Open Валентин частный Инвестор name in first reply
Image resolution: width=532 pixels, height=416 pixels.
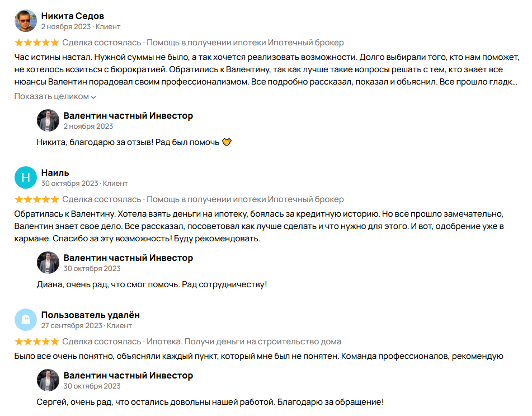pyautogui.click(x=128, y=115)
